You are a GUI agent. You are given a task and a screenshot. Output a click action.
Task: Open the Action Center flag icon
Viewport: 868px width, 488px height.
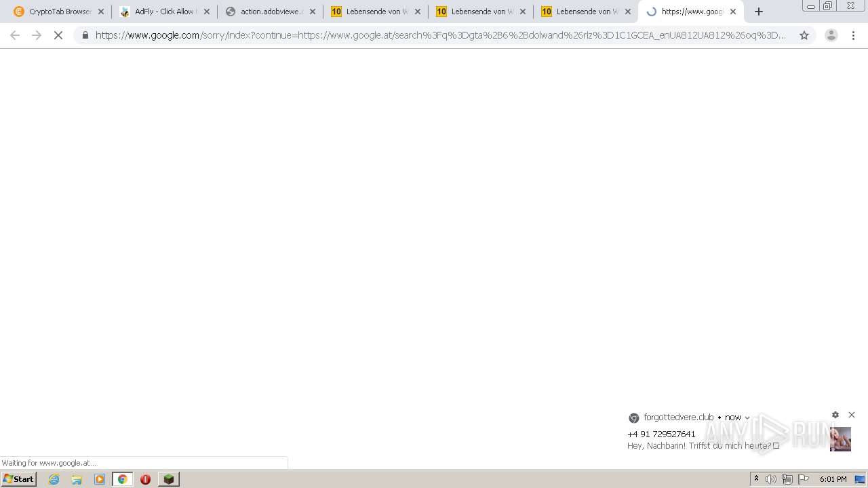(x=804, y=479)
